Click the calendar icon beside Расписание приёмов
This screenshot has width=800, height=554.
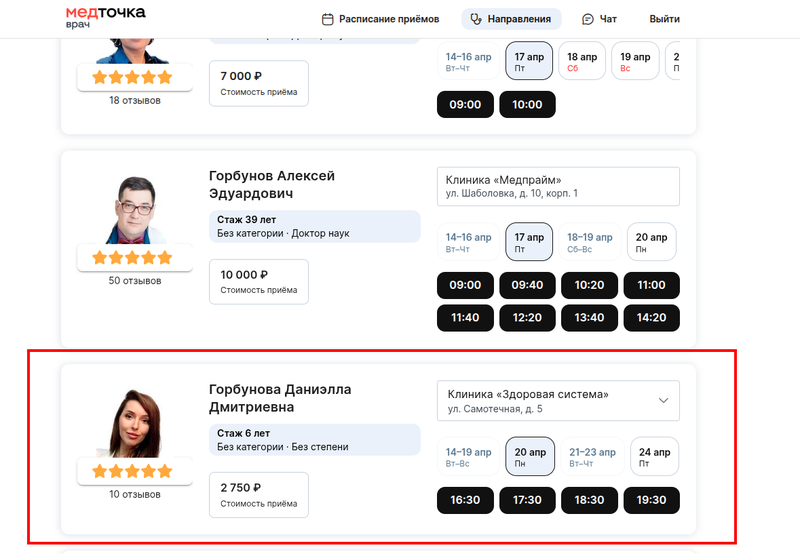328,19
